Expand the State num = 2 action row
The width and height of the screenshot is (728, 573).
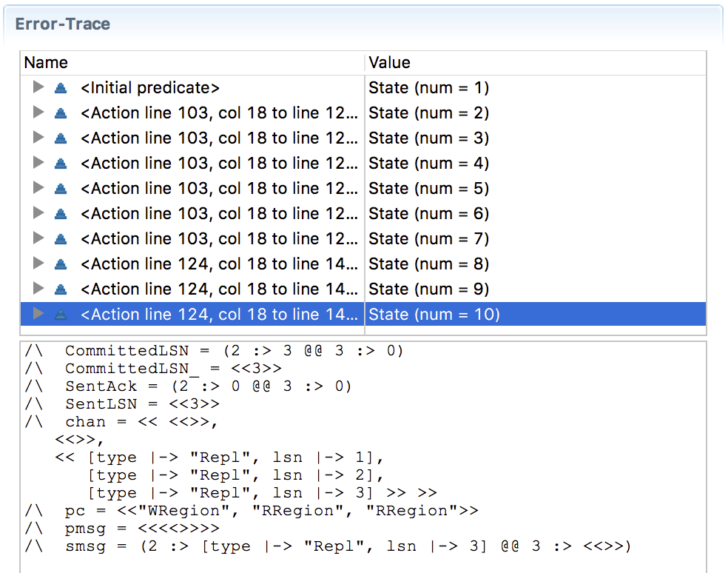click(38, 113)
